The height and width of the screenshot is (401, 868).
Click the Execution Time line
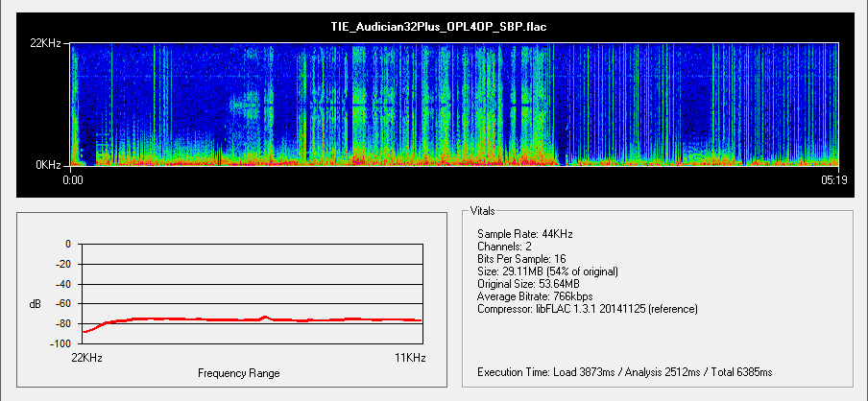pyautogui.click(x=624, y=371)
